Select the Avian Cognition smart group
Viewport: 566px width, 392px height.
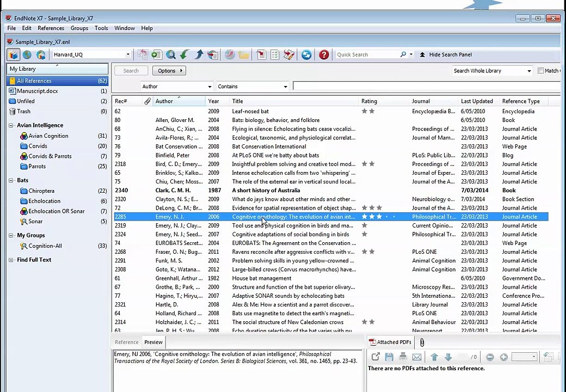pos(48,136)
